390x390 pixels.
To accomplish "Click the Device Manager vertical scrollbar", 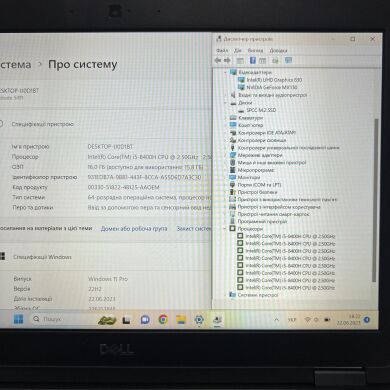I will click(376, 200).
